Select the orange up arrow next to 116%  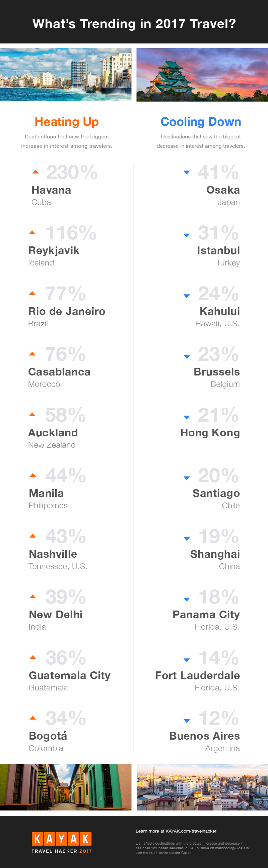click(x=32, y=232)
